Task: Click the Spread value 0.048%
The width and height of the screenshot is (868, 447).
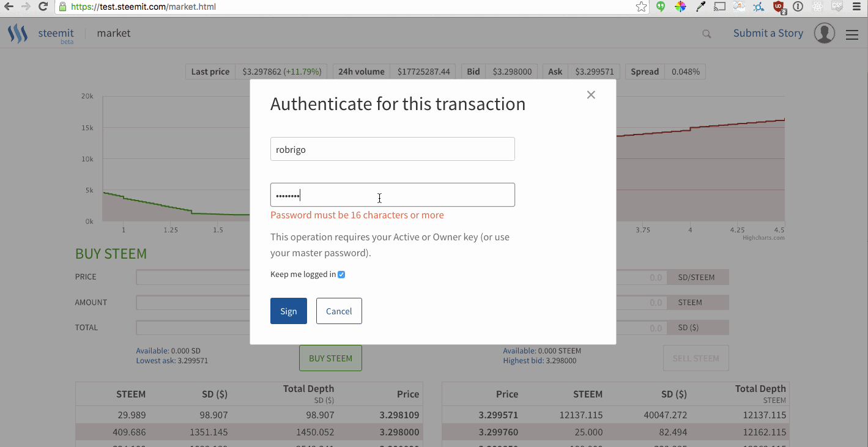Action: (685, 72)
